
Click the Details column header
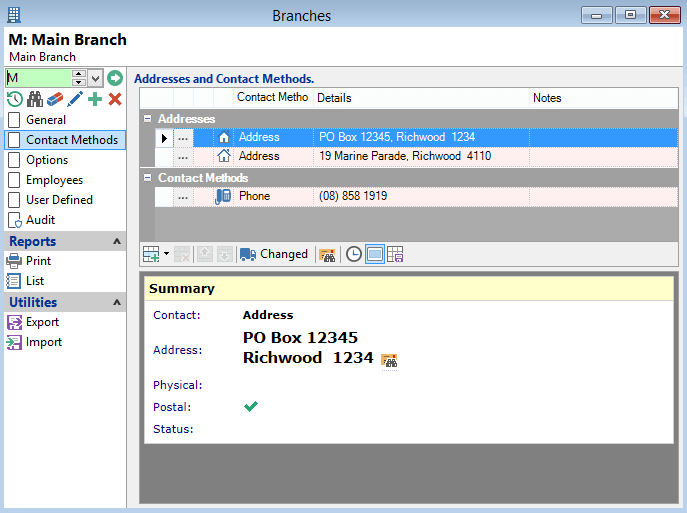[x=421, y=97]
